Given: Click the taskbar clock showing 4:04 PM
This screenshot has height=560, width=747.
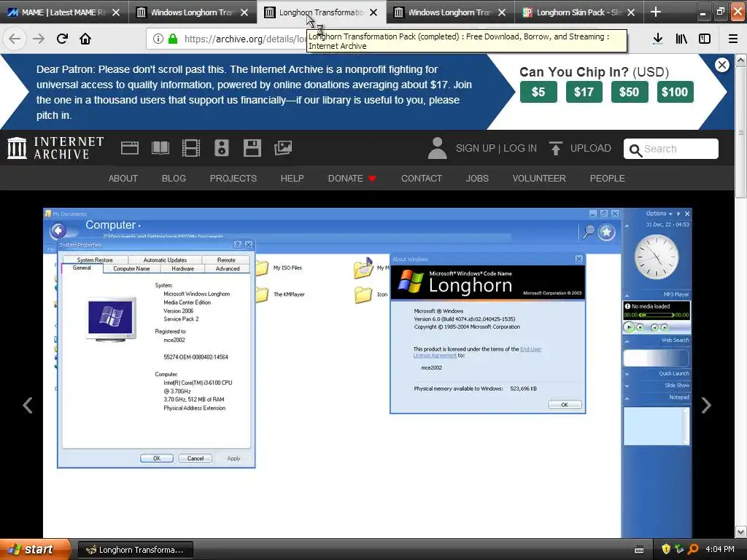Looking at the screenshot, I should pos(720,550).
